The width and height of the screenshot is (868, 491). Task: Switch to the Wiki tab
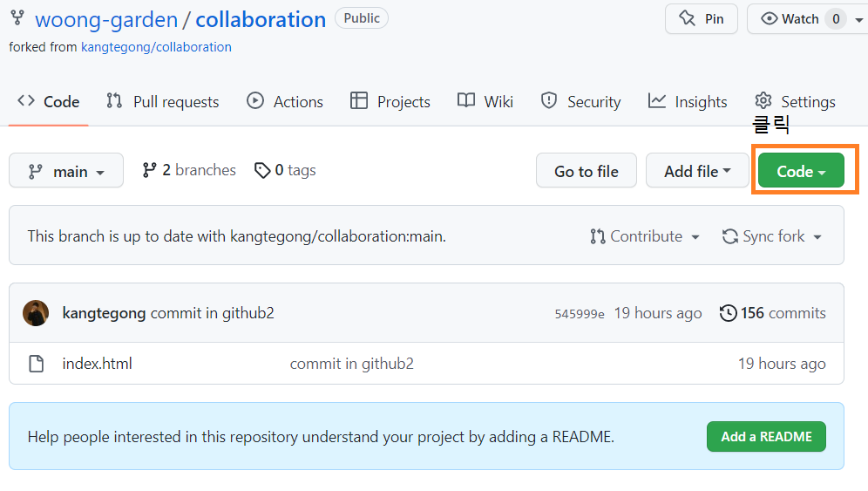(x=485, y=101)
